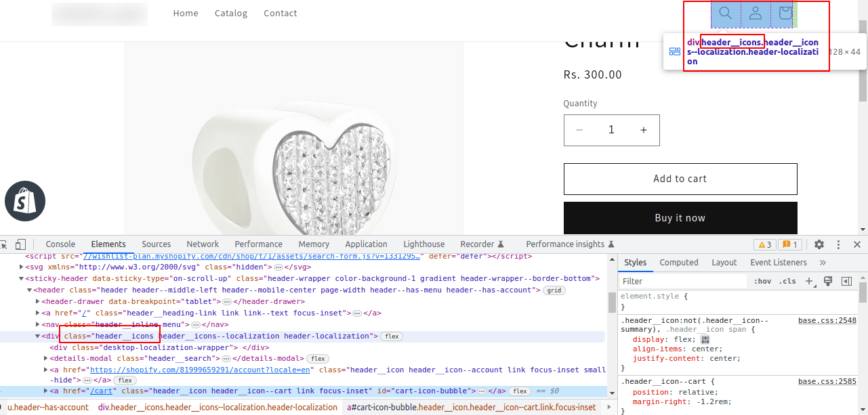Click the Add to cart button
Screen dimensions: 868x415
tap(680, 179)
